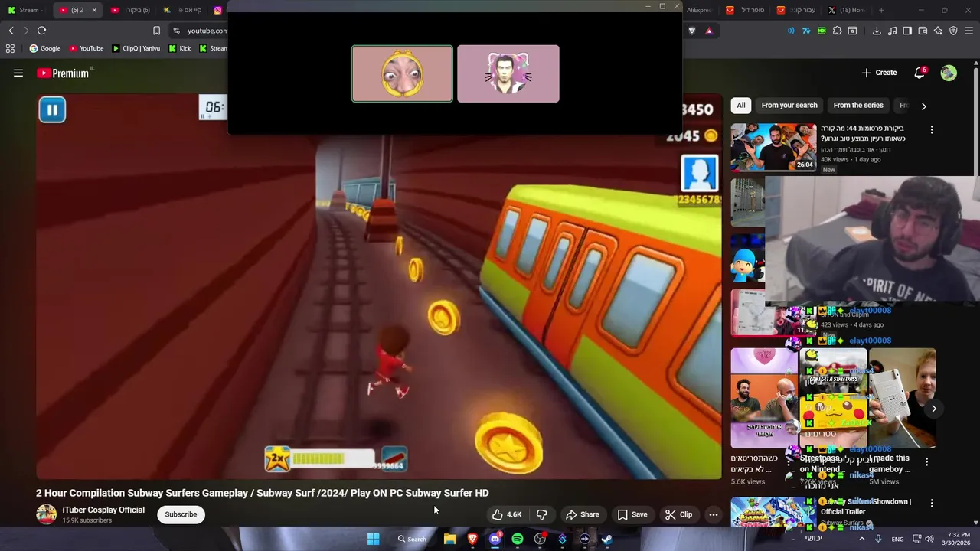
Task: Select the From your search chip
Action: coord(789,106)
